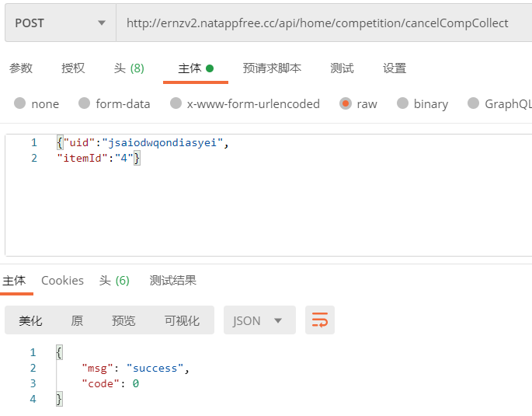Screen dimensions: 532x416
Task: Switch to 预请求脚本 tab
Action: (x=272, y=68)
